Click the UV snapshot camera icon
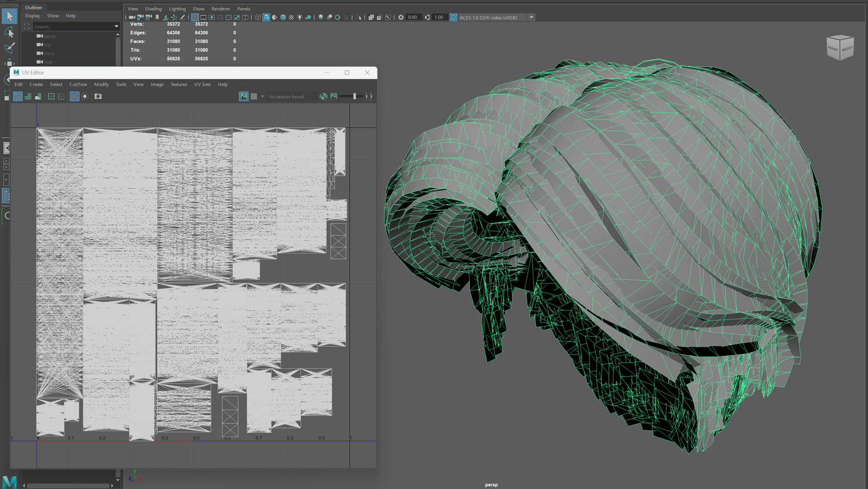This screenshot has width=868, height=489. pos(98,97)
